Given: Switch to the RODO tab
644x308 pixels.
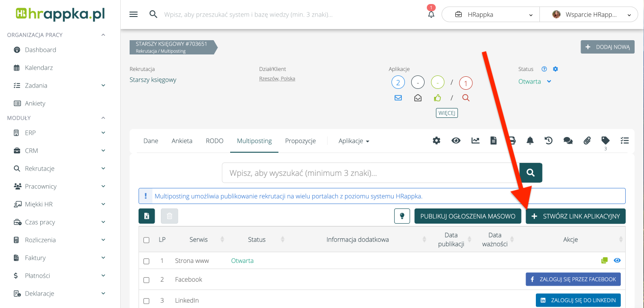Looking at the screenshot, I should tap(215, 141).
